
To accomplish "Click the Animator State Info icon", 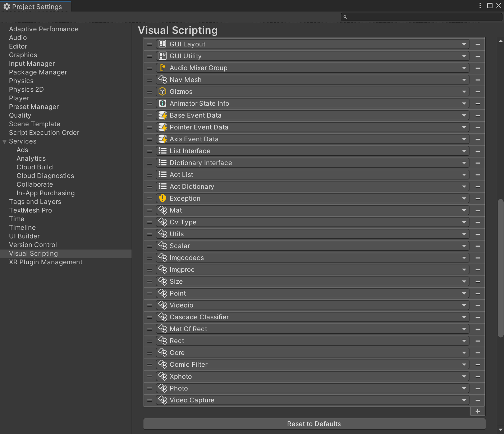I will [x=162, y=103].
